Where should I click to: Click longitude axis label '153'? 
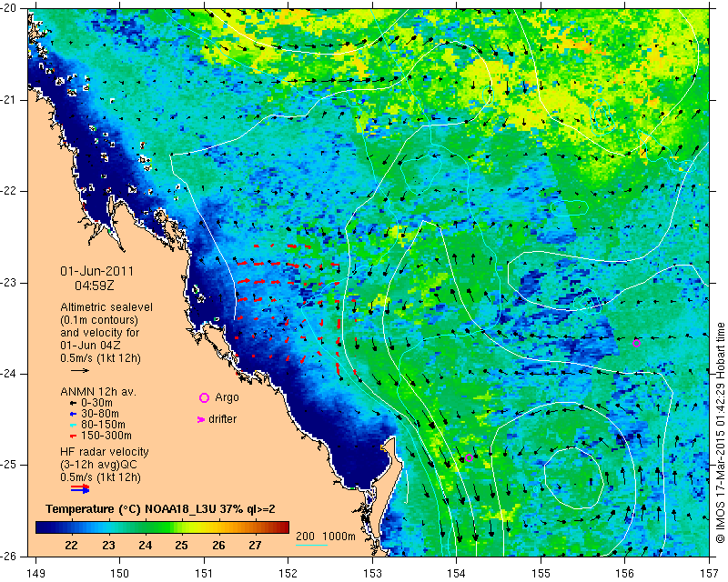pos(372,574)
